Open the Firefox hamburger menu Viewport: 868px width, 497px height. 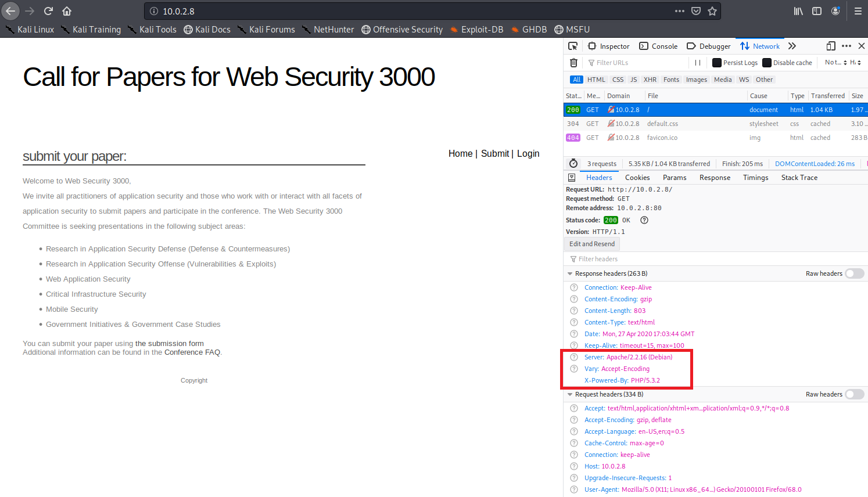tap(858, 11)
